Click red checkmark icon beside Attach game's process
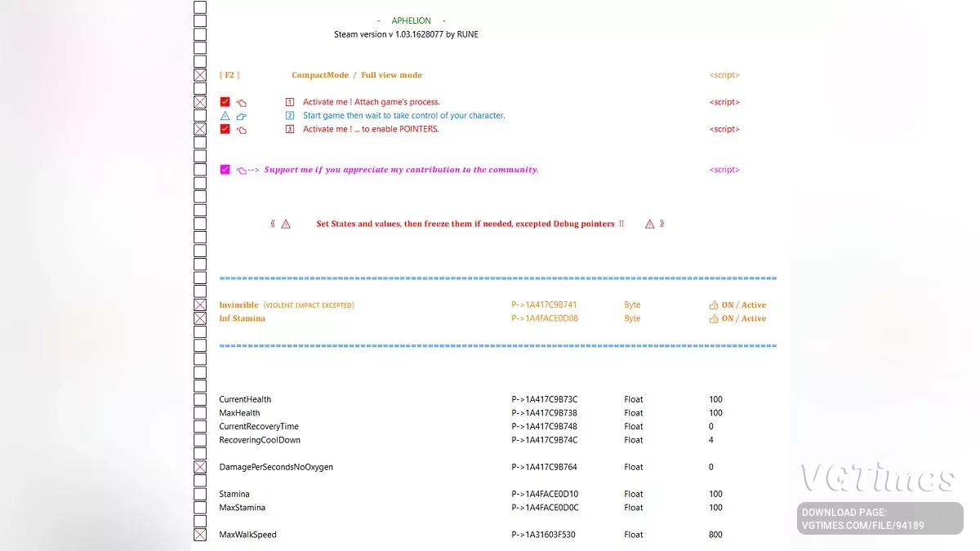This screenshot has width=980, height=551. click(225, 102)
